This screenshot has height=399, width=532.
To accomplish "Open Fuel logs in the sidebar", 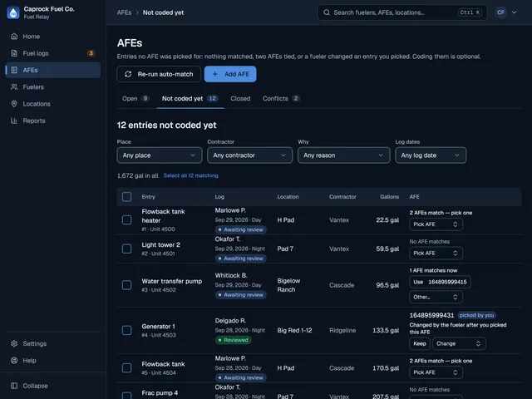I will point(52,53).
